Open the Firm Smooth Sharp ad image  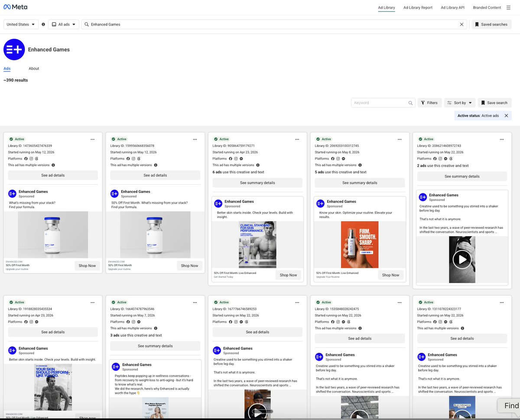360,244
